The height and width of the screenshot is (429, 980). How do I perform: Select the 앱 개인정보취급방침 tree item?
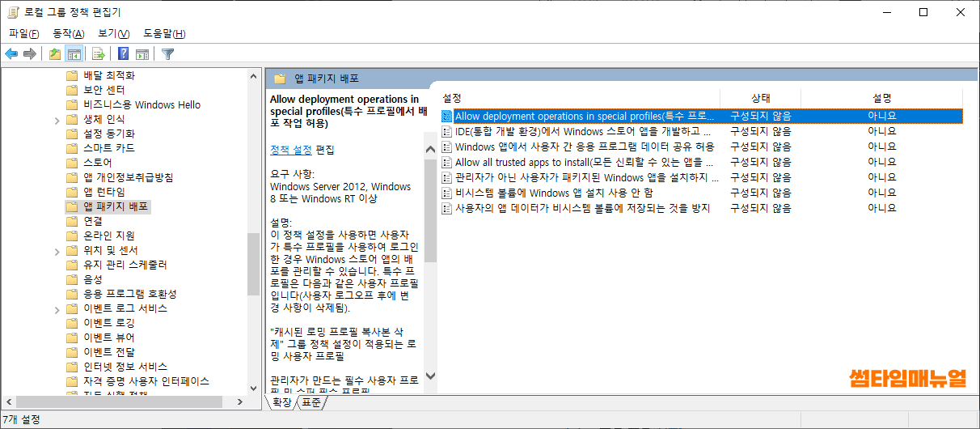tap(129, 177)
